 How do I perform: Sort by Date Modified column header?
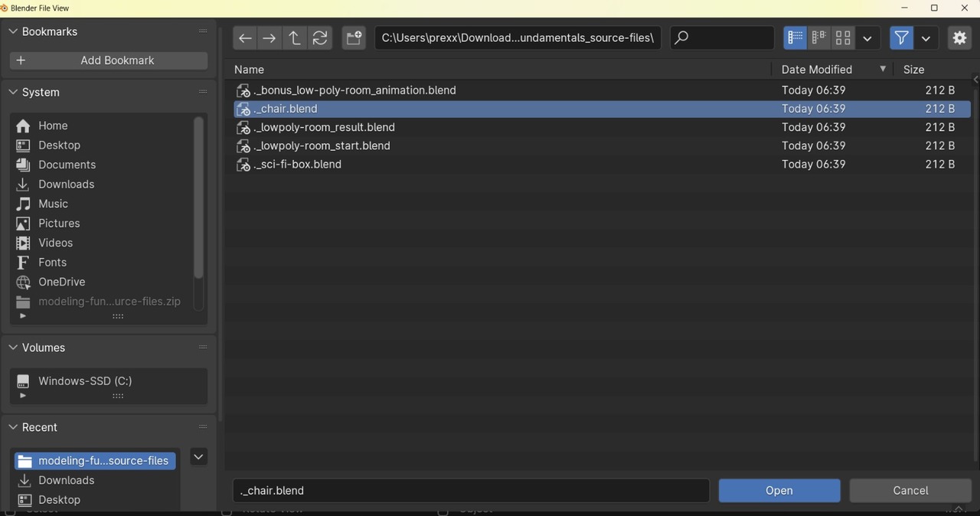coord(817,69)
